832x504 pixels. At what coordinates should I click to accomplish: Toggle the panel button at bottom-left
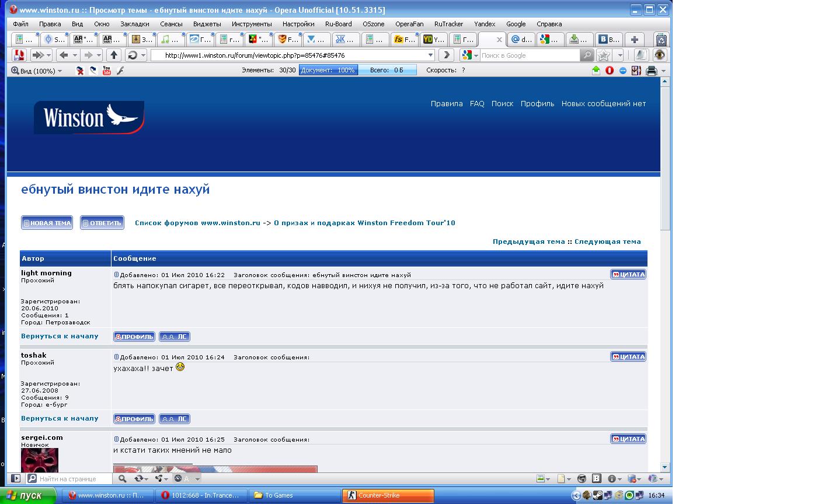click(x=16, y=478)
